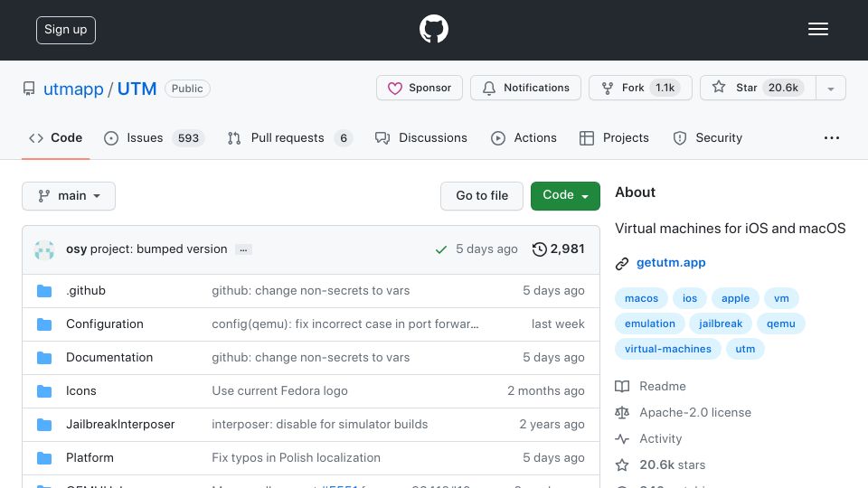Open the Icons folder
The image size is (868, 488).
pyautogui.click(x=80, y=390)
